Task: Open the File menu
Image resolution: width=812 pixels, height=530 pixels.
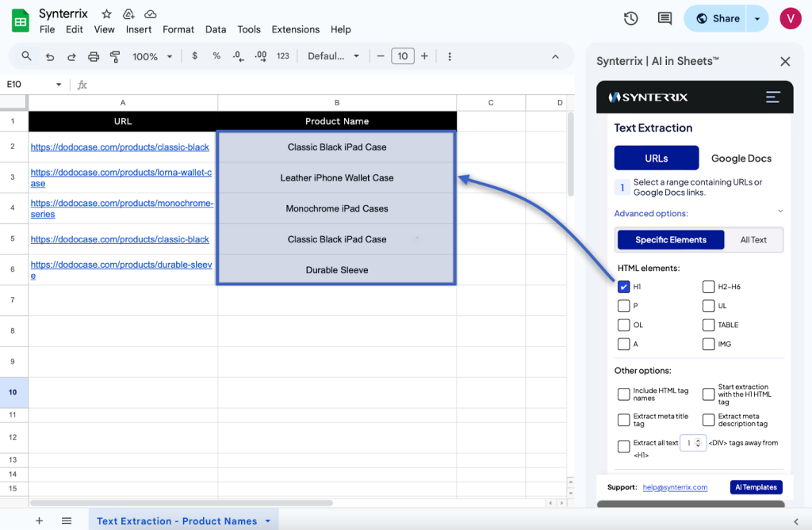Action: (x=47, y=29)
